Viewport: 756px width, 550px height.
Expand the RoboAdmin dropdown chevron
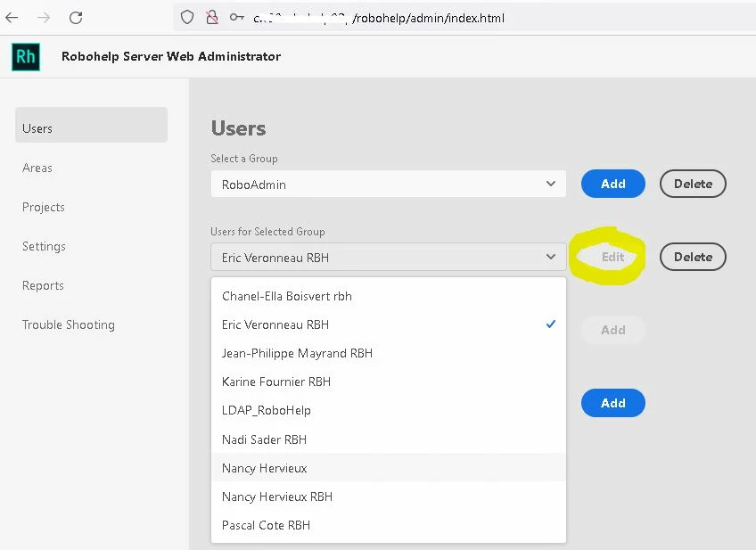pos(551,184)
